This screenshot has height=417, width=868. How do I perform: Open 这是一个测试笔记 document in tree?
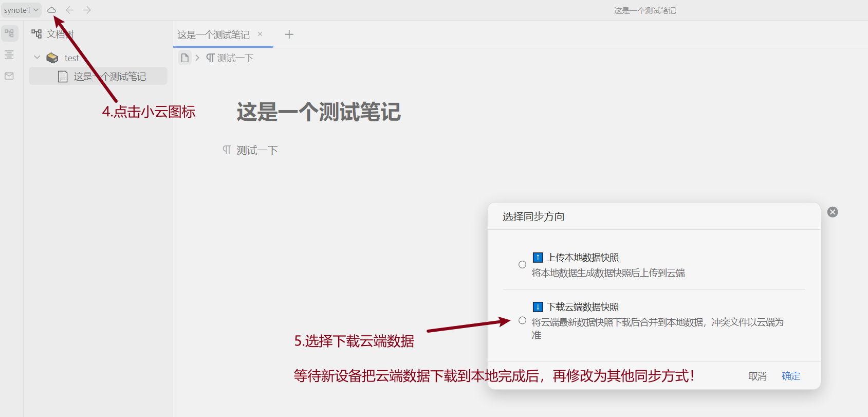[98, 76]
